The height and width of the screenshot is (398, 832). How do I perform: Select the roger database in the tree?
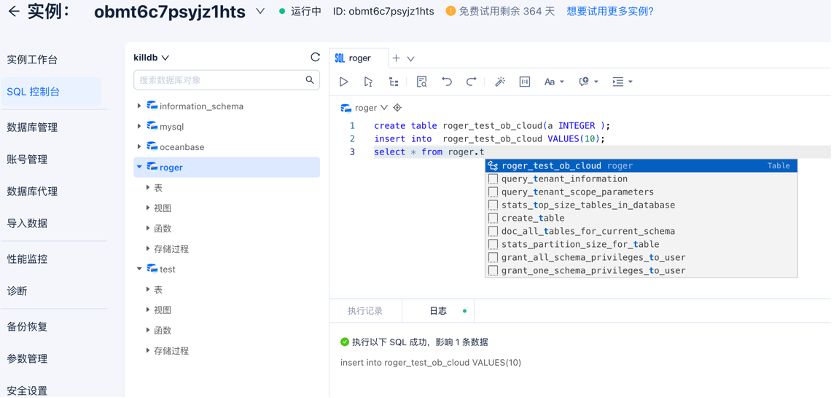[x=227, y=167]
